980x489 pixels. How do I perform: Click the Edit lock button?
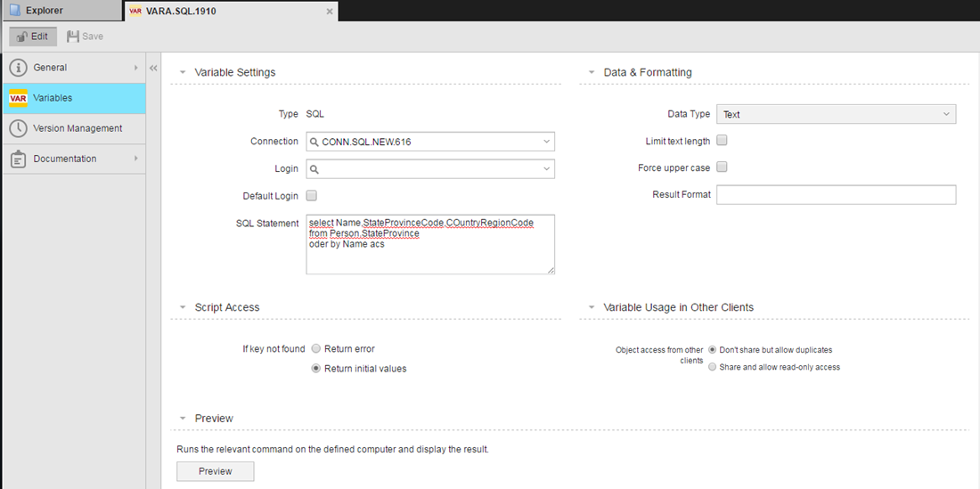click(32, 37)
